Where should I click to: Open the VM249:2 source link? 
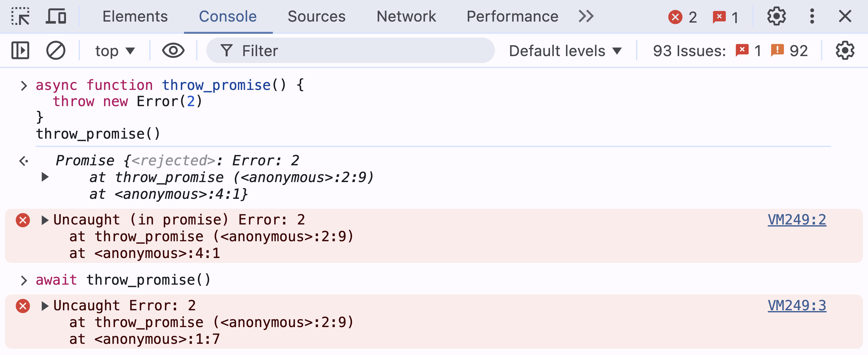pos(797,220)
